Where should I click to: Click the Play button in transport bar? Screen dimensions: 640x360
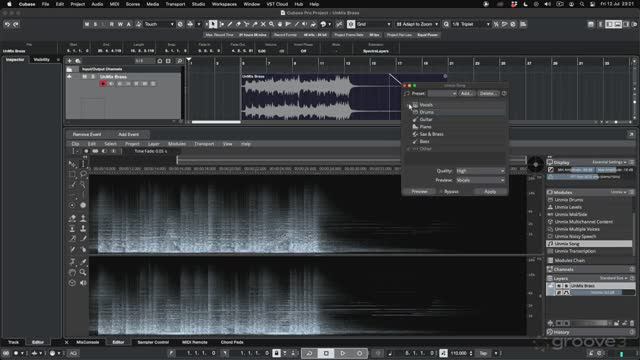[343, 353]
